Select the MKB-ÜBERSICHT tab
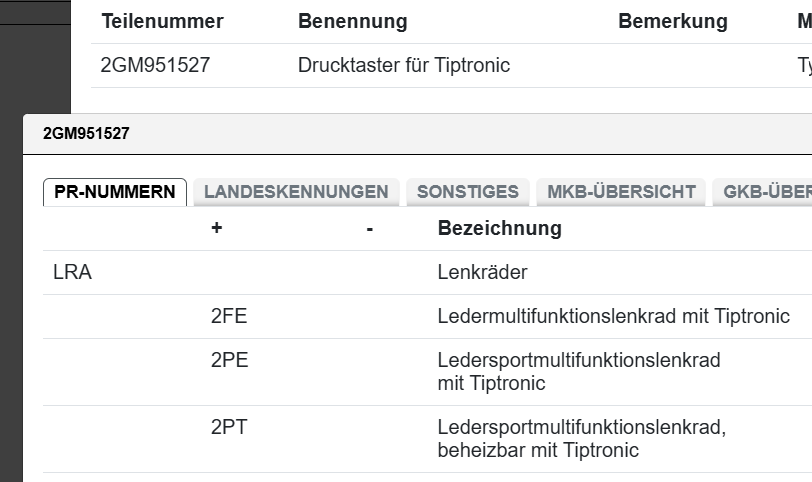The height and width of the screenshot is (482, 812). [x=621, y=192]
